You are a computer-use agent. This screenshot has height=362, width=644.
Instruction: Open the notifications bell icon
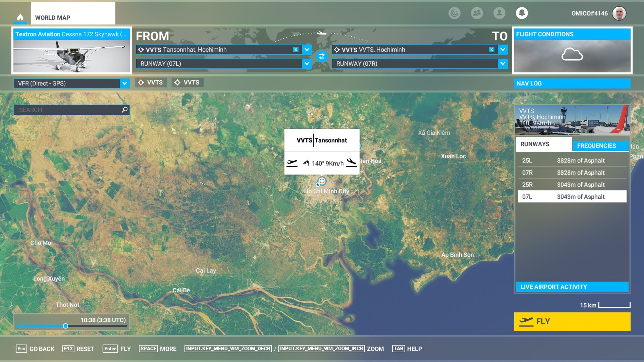522,13
